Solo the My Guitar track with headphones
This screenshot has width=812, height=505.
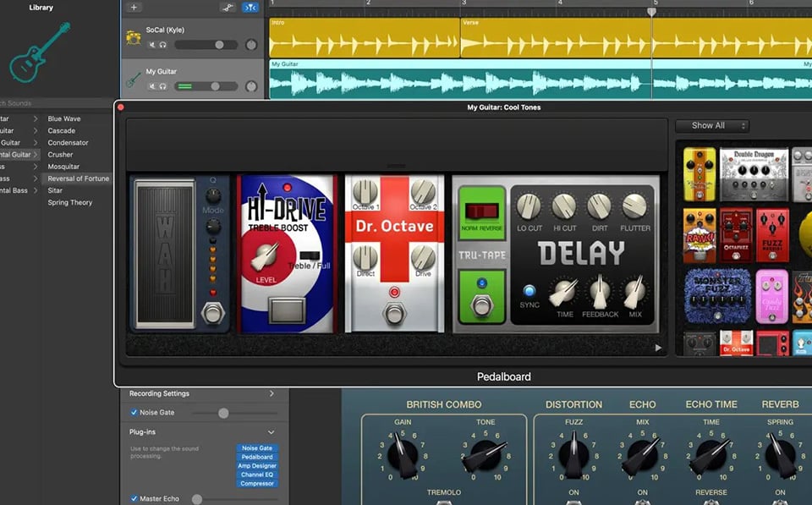pos(162,86)
